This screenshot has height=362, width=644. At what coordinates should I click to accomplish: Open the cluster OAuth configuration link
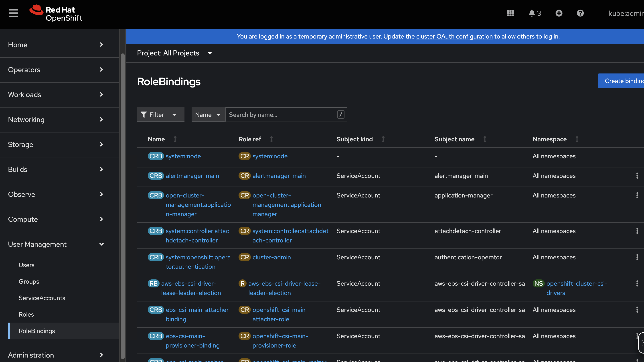[x=454, y=36]
